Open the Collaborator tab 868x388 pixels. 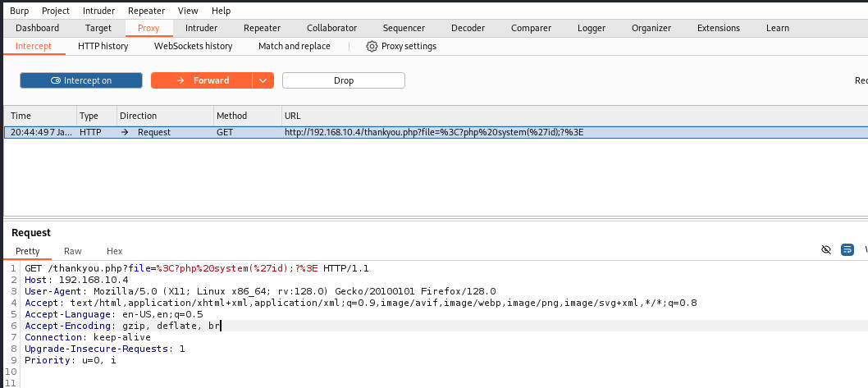pyautogui.click(x=332, y=28)
